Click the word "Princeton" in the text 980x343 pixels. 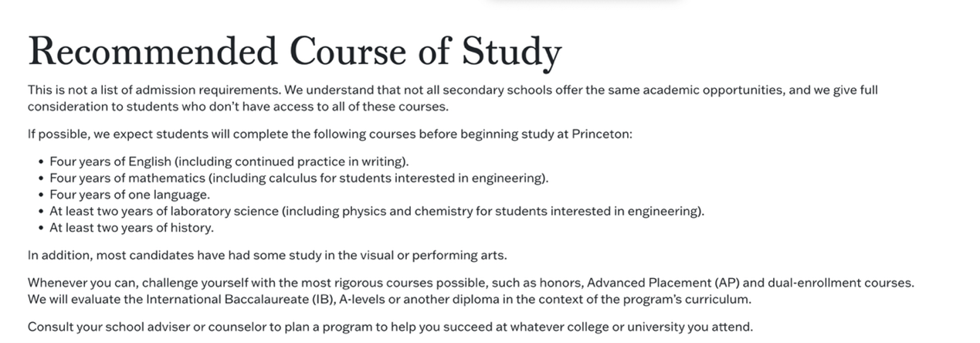601,134
